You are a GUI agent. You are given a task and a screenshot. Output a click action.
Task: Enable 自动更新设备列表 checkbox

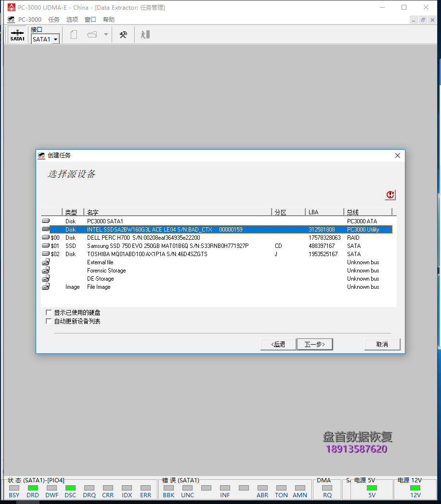click(49, 321)
